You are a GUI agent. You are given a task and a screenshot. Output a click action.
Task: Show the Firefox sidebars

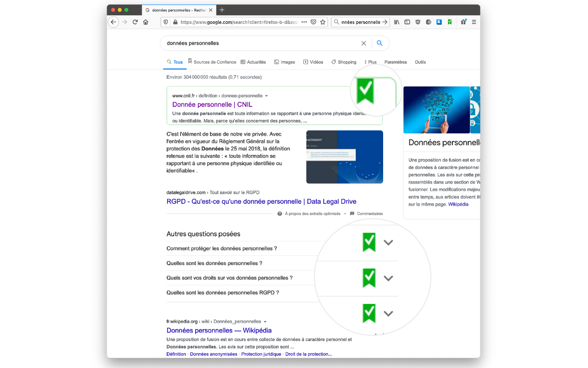pyautogui.click(x=407, y=22)
